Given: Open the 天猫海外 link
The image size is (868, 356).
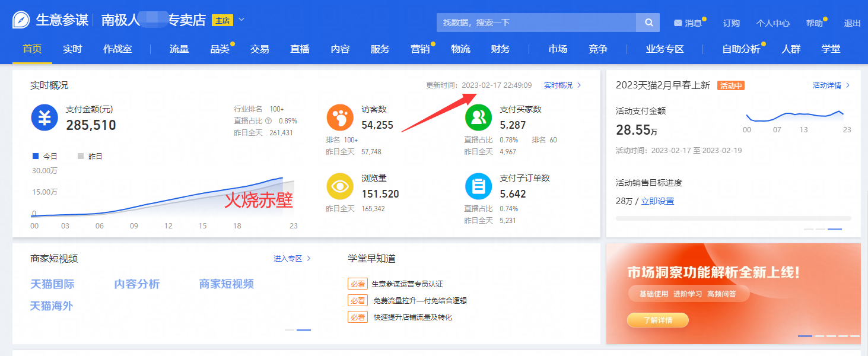Looking at the screenshot, I should (x=52, y=306).
